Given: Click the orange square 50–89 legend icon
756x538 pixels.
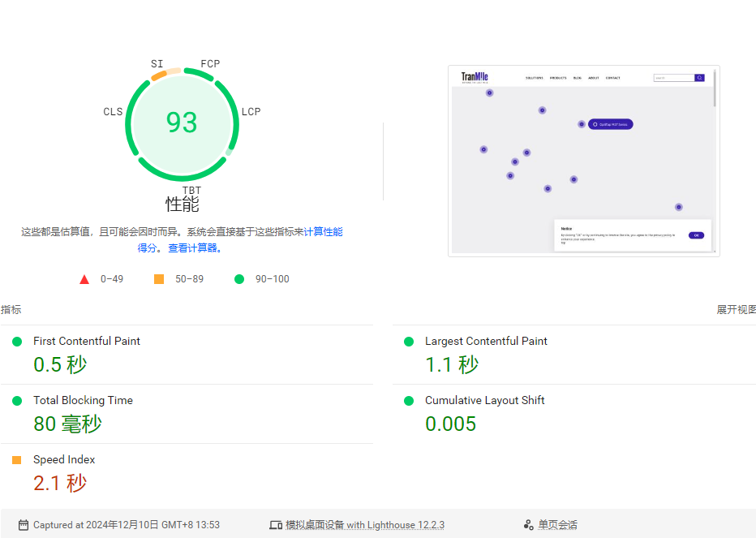Looking at the screenshot, I should [x=159, y=279].
